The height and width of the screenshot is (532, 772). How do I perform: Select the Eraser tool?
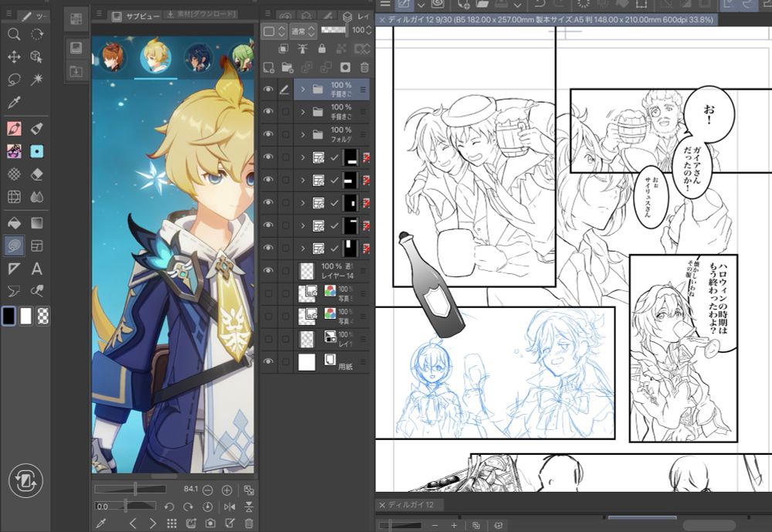(x=36, y=174)
